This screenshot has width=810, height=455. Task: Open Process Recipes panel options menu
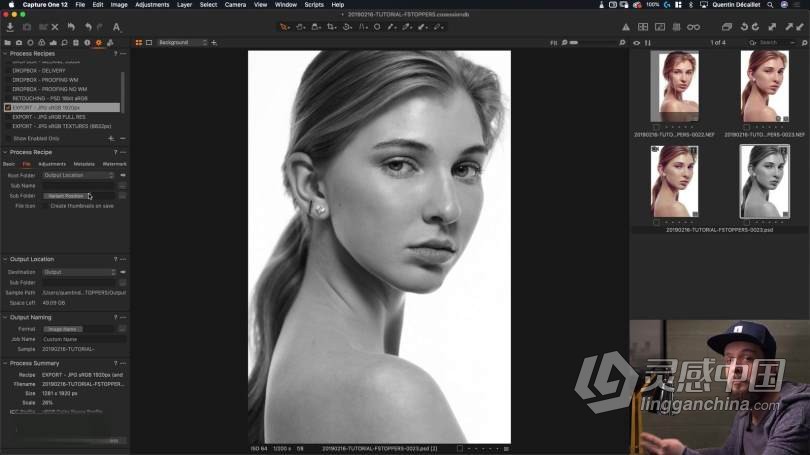click(x=123, y=54)
